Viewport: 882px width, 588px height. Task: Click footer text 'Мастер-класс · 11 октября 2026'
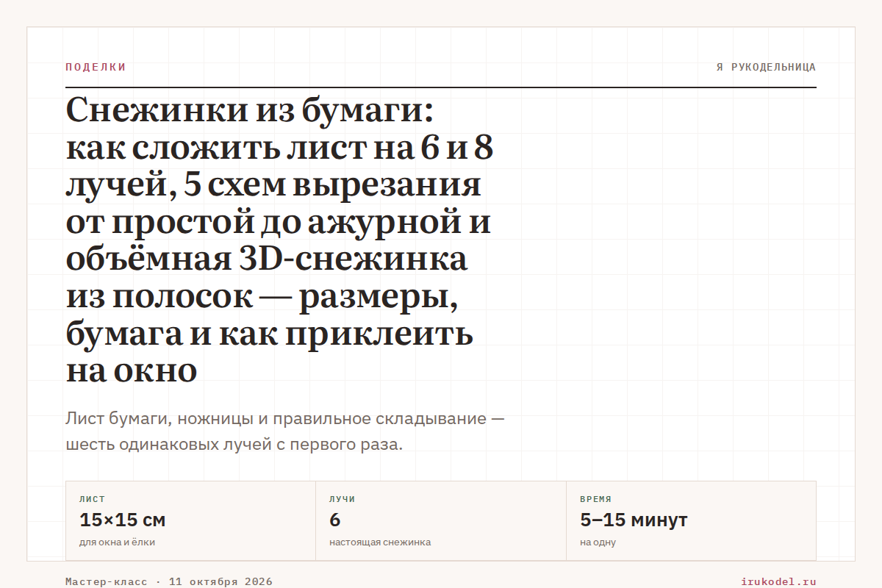click(169, 581)
